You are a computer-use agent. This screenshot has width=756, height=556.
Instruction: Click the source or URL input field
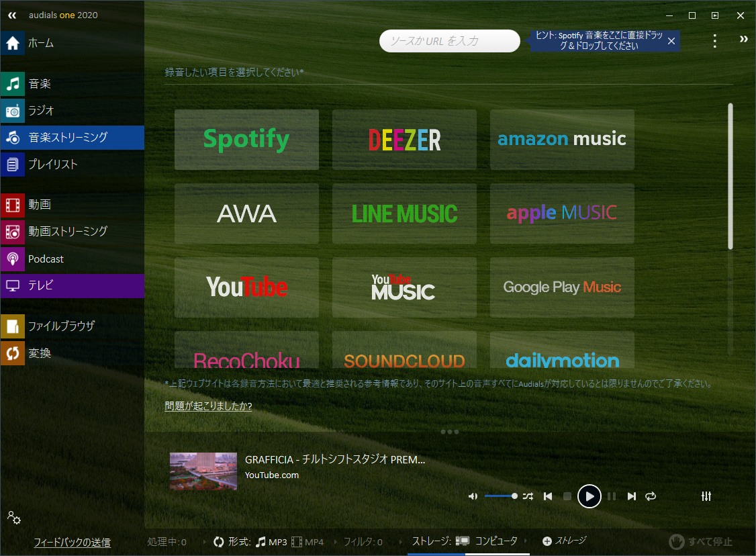449,41
